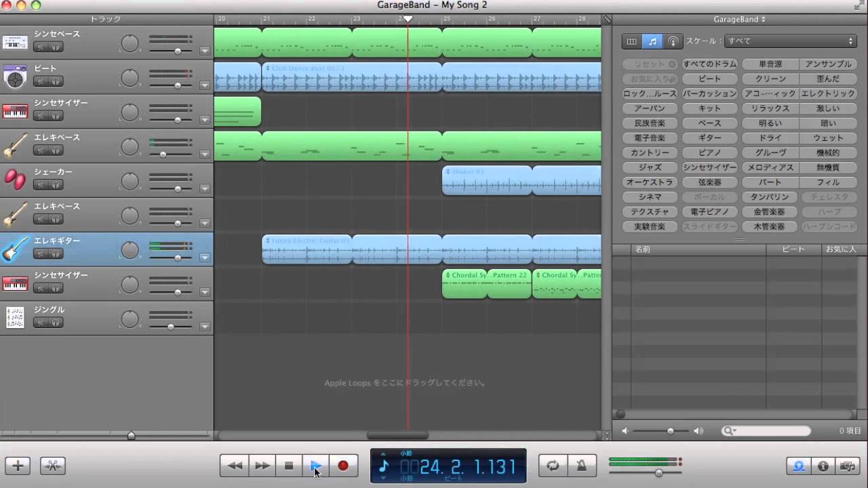Expand automation for the ジングル track
868x488 pixels.
coord(205,327)
